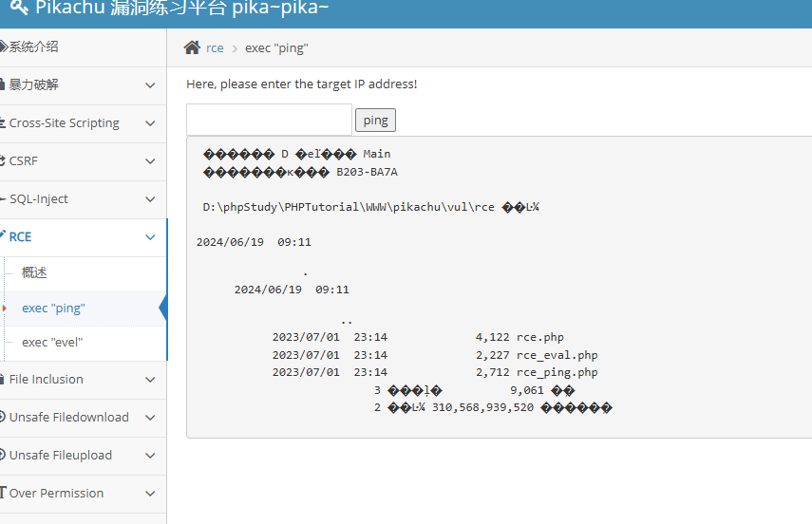This screenshot has height=524, width=812.
Task: Click the 310,568,939,520 free bytes value
Action: click(482, 407)
